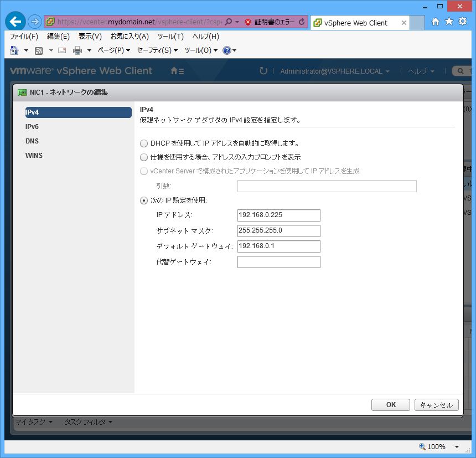The image size is (476, 458).
Task: Open the ツール(T) menu
Action: pyautogui.click(x=170, y=37)
